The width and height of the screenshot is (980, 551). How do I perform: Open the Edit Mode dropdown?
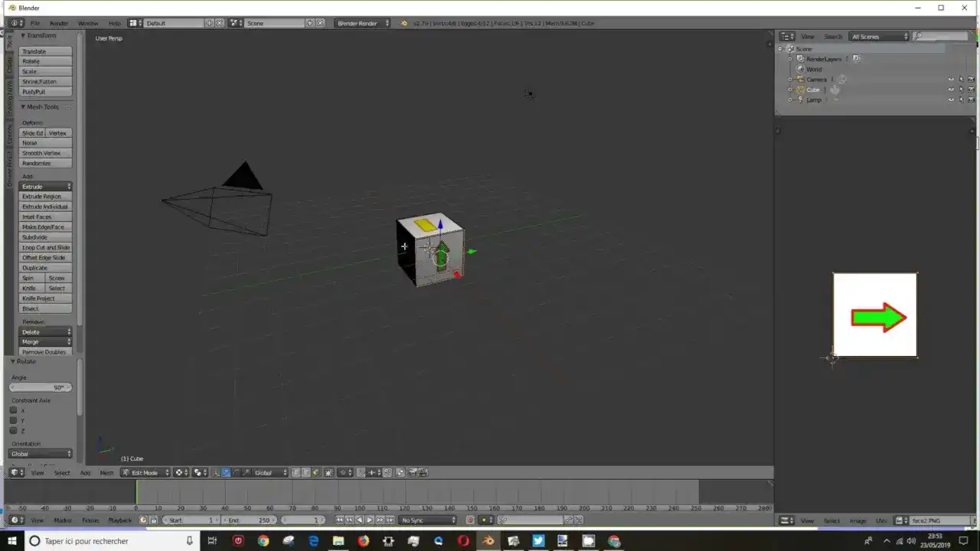point(144,472)
